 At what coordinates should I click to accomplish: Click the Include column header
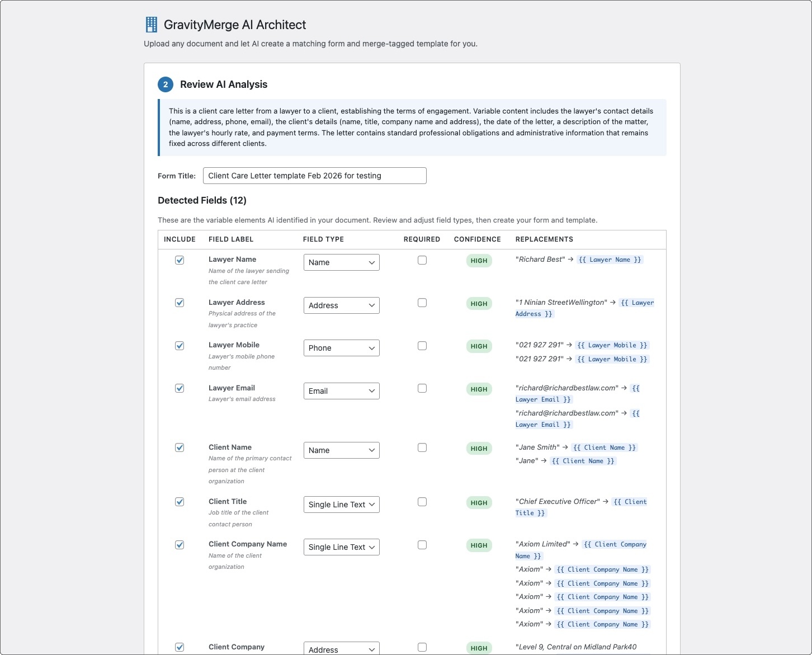[x=180, y=239]
